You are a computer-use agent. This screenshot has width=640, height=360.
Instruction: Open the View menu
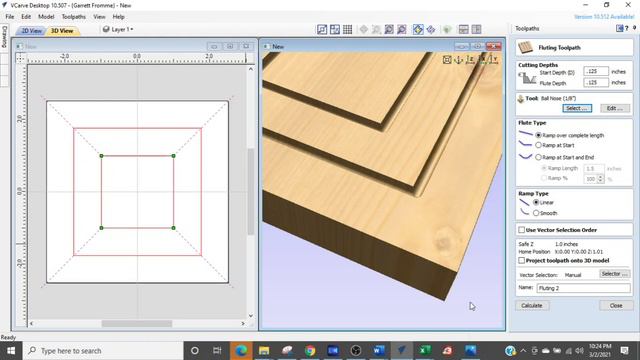point(99,17)
